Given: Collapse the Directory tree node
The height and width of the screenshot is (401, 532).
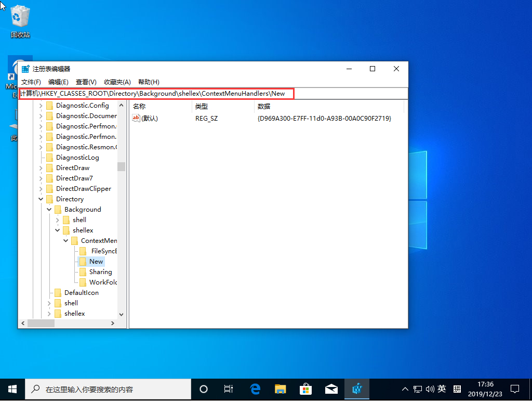Looking at the screenshot, I should coord(41,199).
